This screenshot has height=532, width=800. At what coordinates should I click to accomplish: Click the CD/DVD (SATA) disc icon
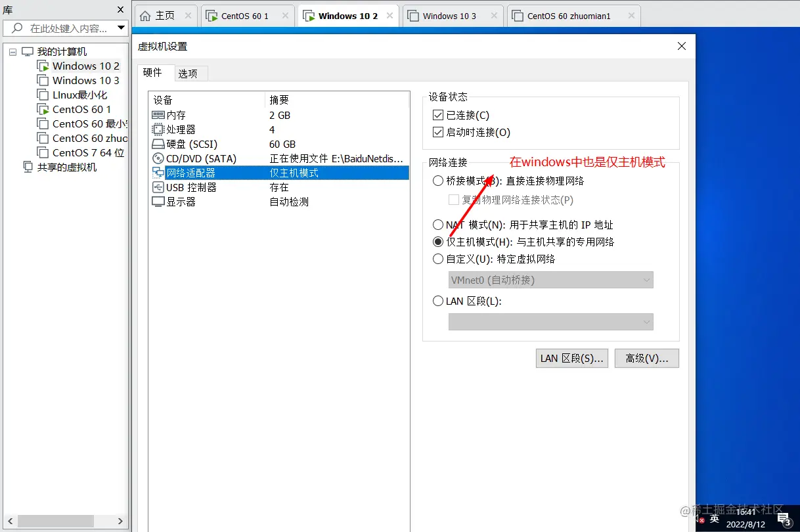[x=158, y=158]
